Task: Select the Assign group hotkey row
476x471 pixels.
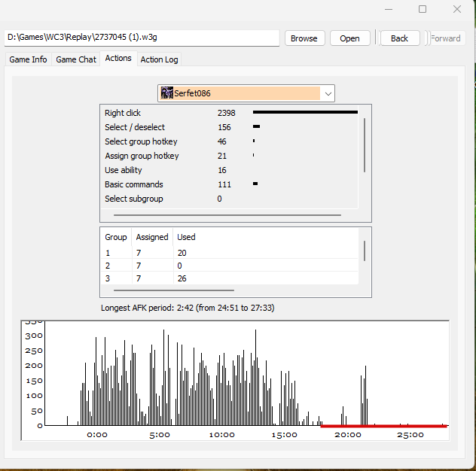Action: coord(229,156)
